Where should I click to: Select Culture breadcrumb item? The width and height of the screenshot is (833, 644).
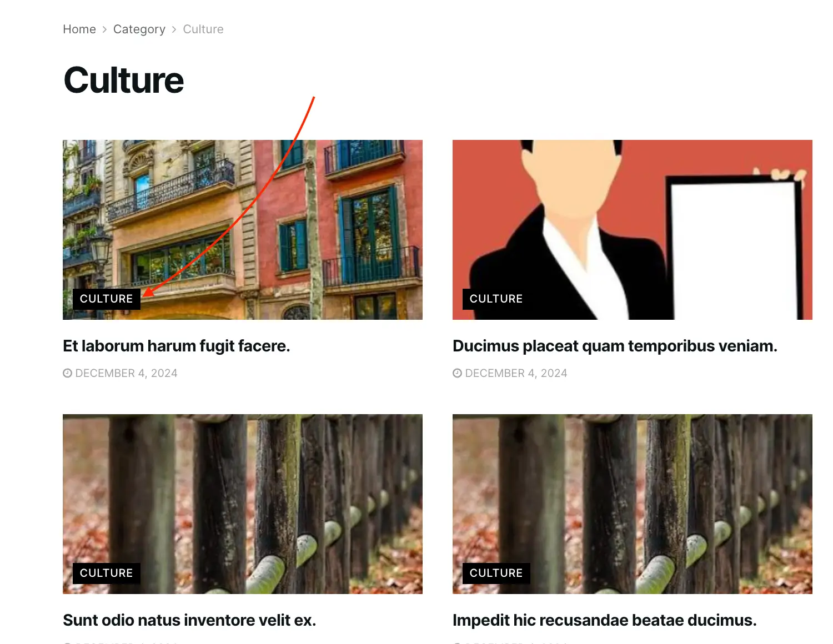click(203, 29)
